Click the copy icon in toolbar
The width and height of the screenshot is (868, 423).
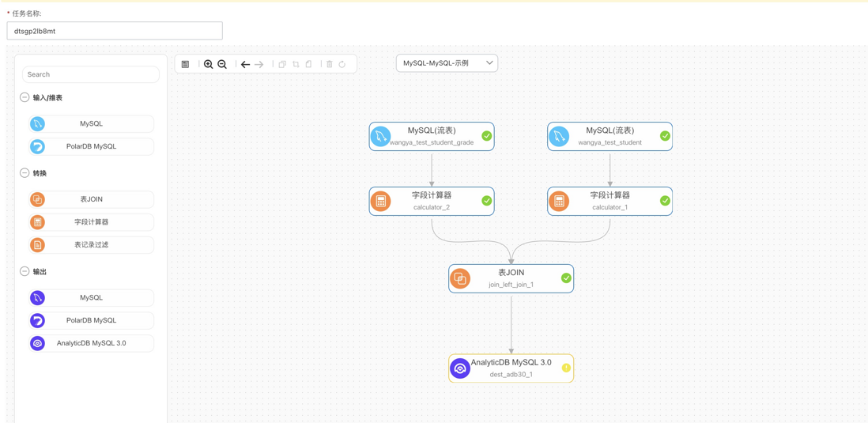tap(282, 64)
